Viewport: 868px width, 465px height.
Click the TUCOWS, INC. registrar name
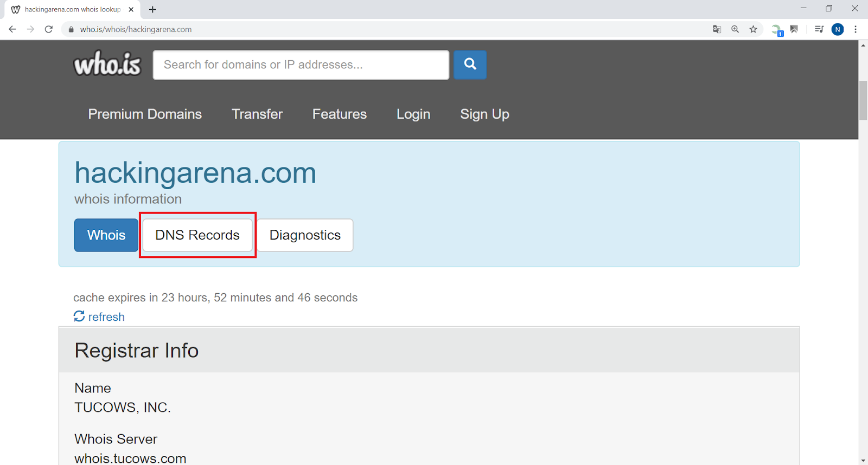[123, 407]
